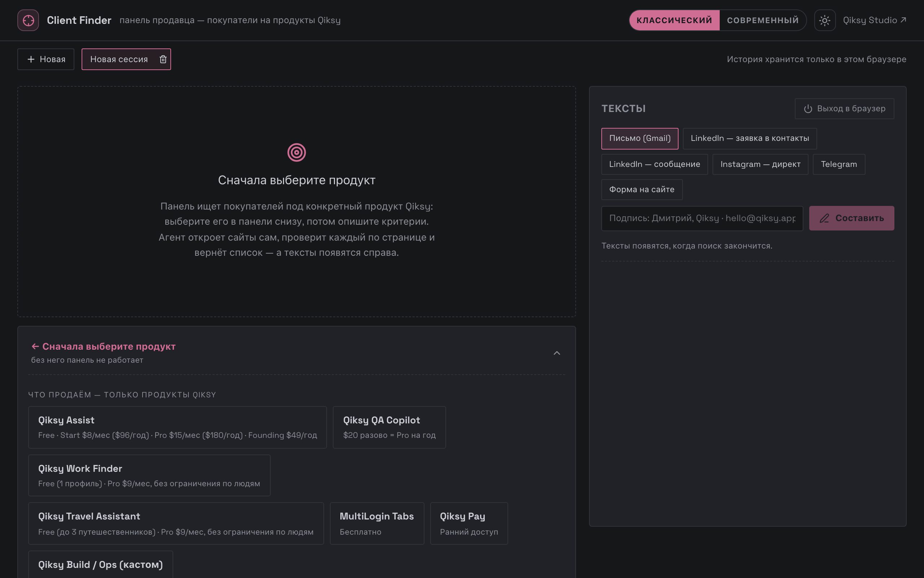Click the ТЕКСТЫ panel heading
Screen dimensions: 924x578
click(x=623, y=109)
